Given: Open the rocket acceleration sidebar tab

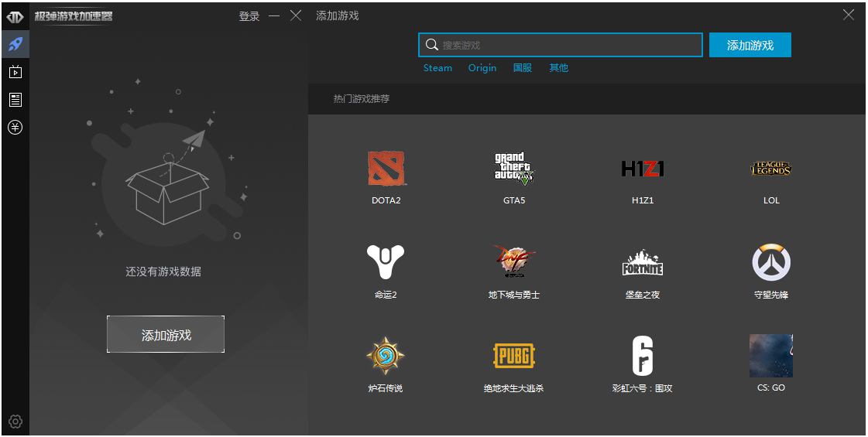Looking at the screenshot, I should (15, 44).
